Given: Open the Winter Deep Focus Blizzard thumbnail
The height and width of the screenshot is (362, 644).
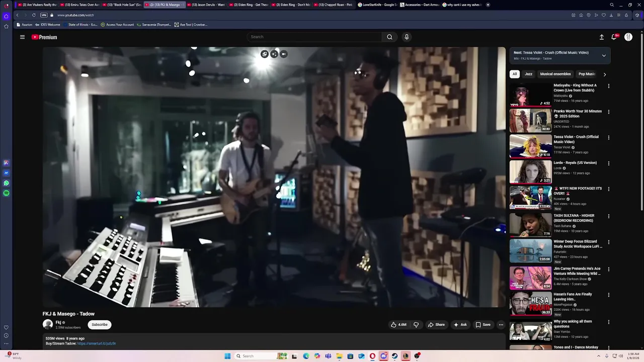Looking at the screenshot, I should click(x=530, y=250).
